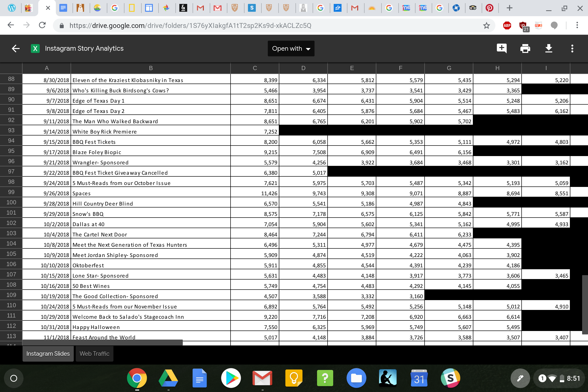Open the preview's three-dot more actions menu

click(x=572, y=49)
